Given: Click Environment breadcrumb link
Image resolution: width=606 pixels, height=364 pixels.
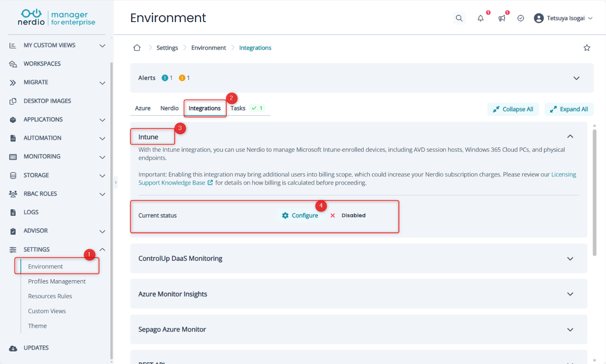Looking at the screenshot, I should (x=209, y=48).
